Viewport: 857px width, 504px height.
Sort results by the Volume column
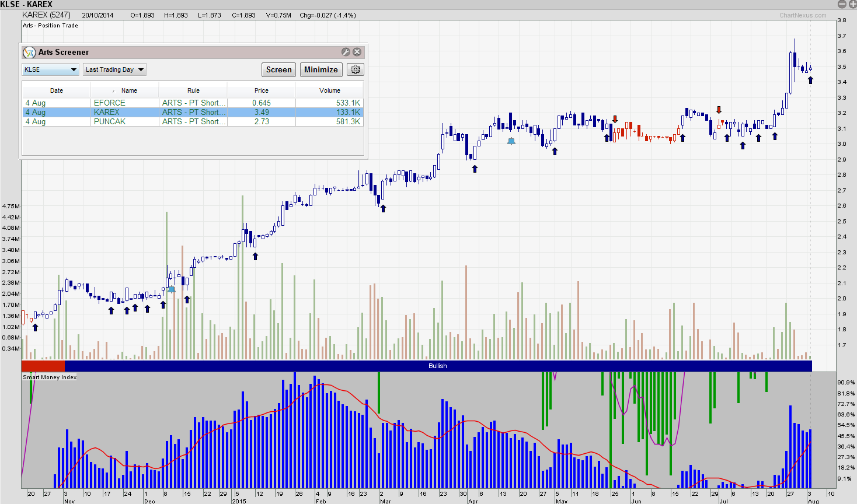tap(330, 90)
